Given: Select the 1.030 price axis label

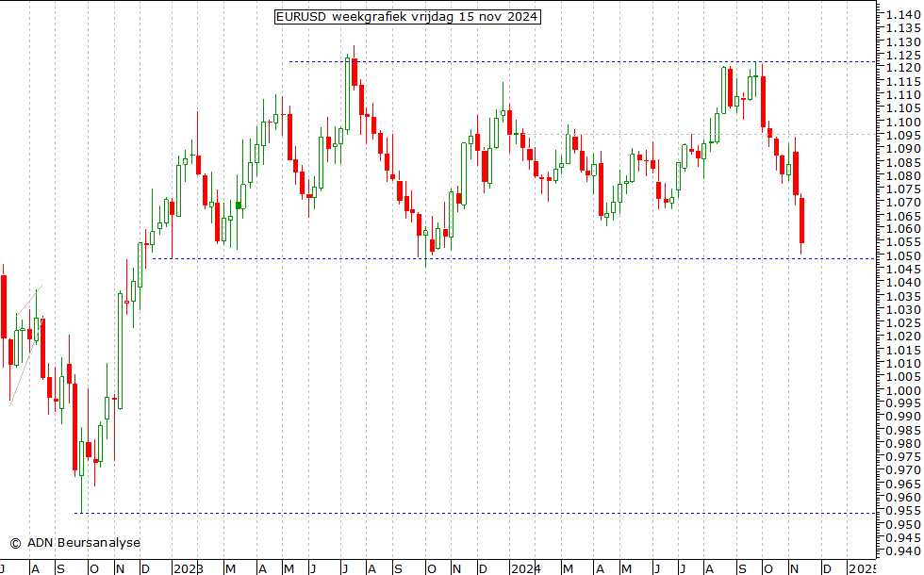Looking at the screenshot, I should point(903,309).
